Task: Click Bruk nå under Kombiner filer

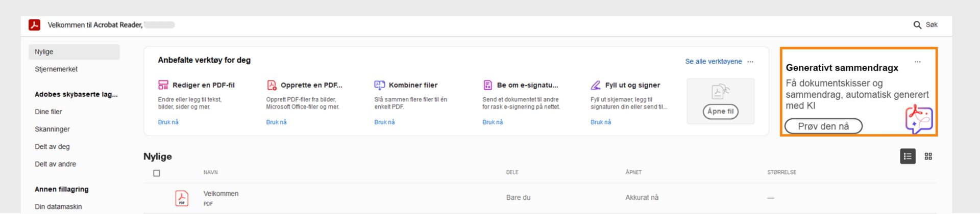Action: click(x=384, y=122)
